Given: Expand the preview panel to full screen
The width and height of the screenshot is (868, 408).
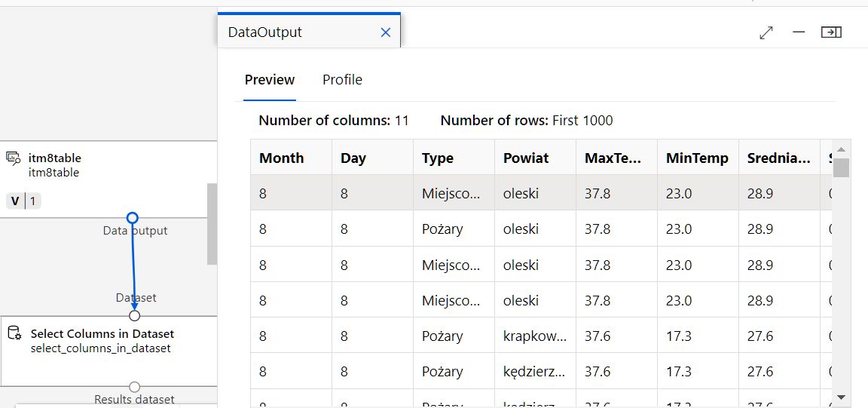Looking at the screenshot, I should pos(766,32).
